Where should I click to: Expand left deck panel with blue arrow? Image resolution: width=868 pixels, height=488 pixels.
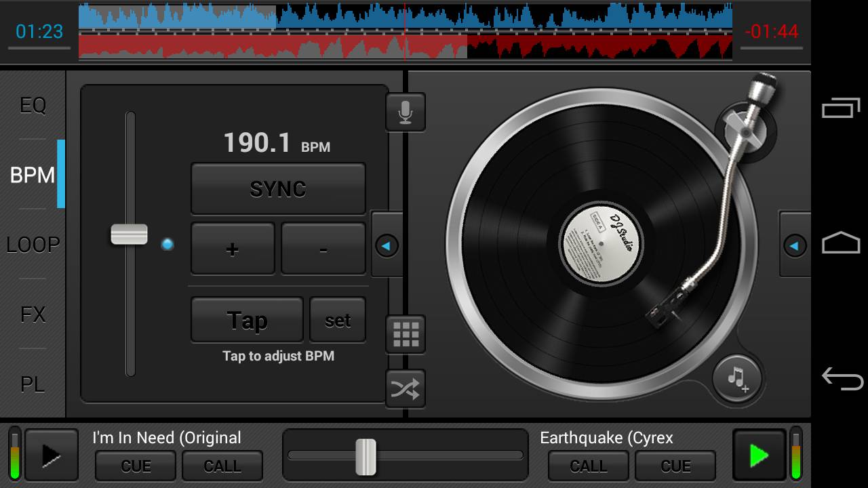pyautogui.click(x=387, y=245)
